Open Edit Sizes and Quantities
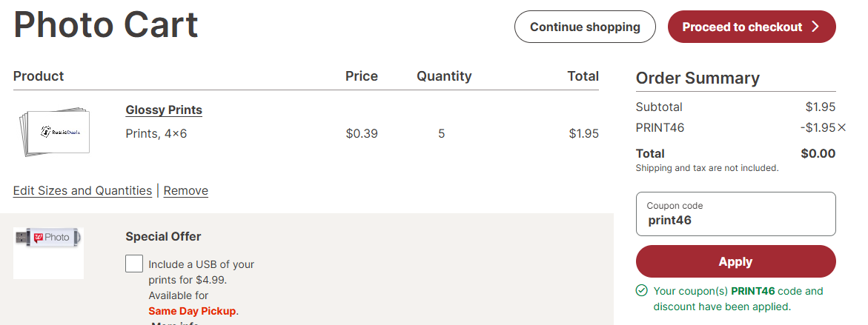This screenshot has width=868, height=325. (82, 190)
